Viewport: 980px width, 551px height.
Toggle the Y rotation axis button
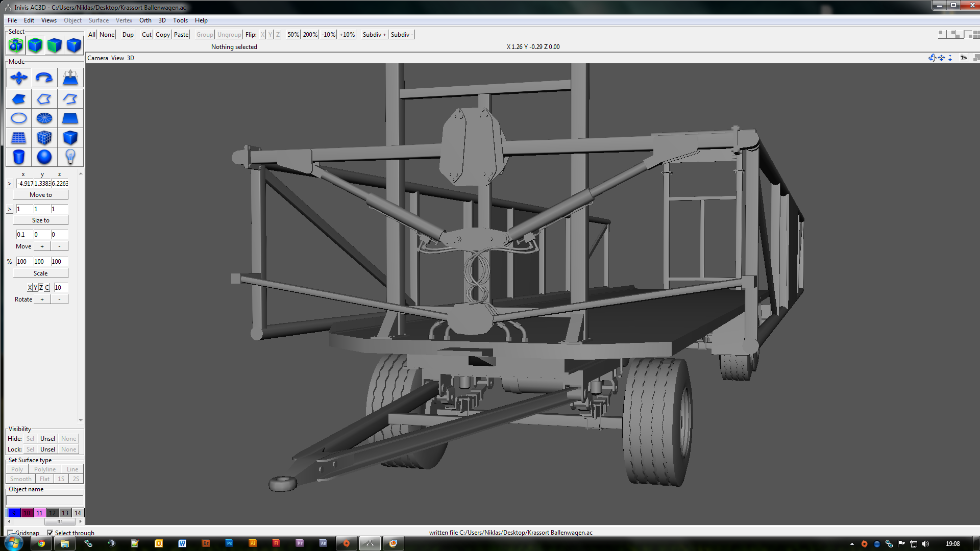tap(35, 287)
